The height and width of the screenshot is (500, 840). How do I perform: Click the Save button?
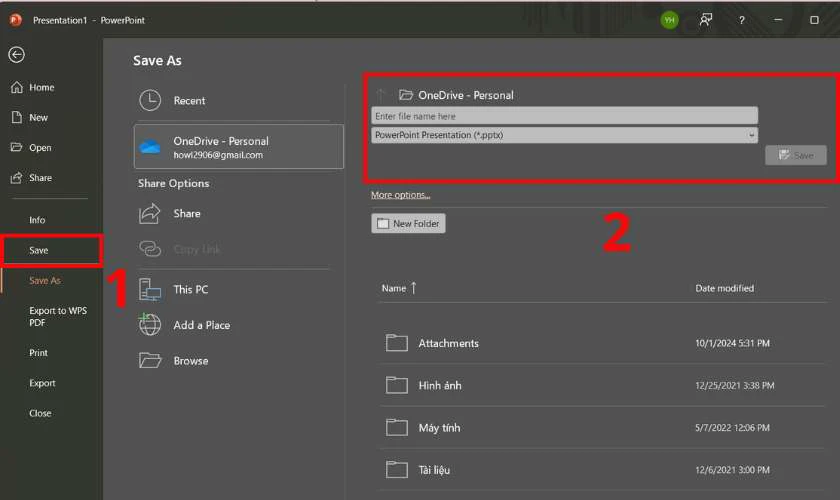click(796, 155)
